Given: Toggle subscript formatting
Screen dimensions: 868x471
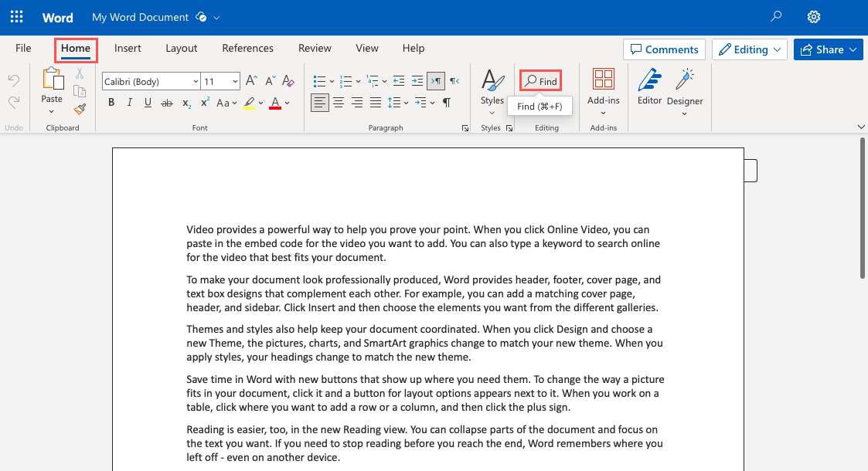Looking at the screenshot, I should click(x=186, y=103).
